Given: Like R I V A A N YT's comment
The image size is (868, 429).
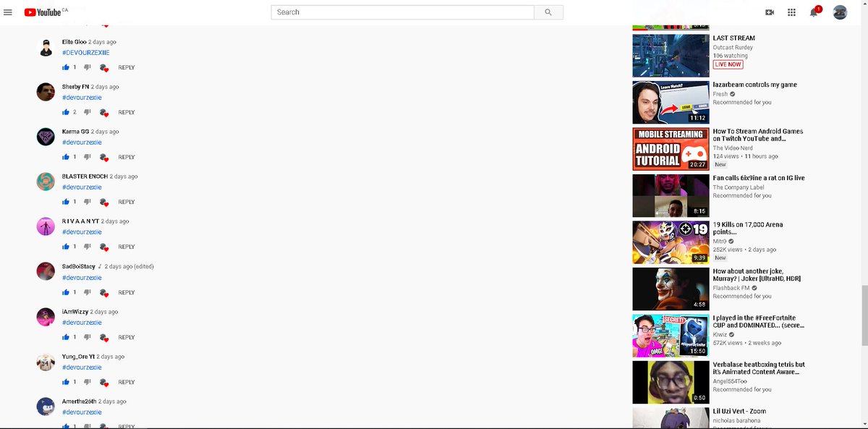Looking at the screenshot, I should (x=66, y=247).
